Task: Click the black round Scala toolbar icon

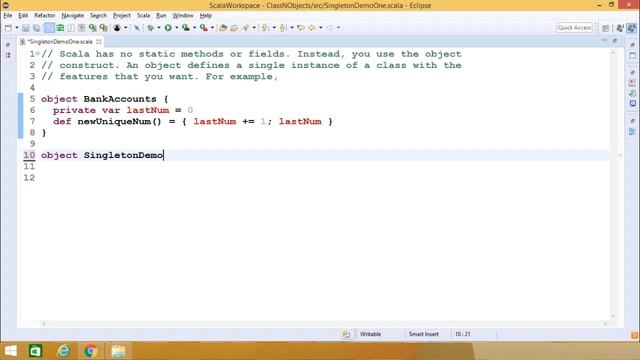Action: (x=117, y=28)
